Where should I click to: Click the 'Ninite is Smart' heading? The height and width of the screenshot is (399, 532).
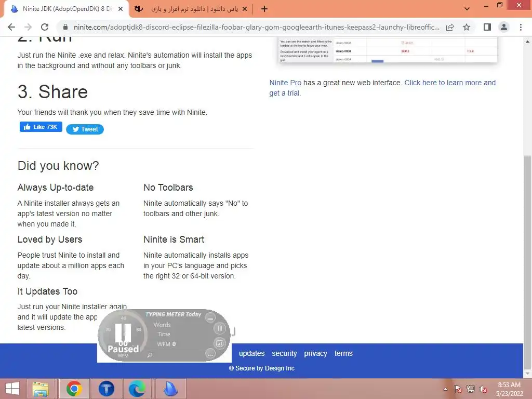pos(174,240)
